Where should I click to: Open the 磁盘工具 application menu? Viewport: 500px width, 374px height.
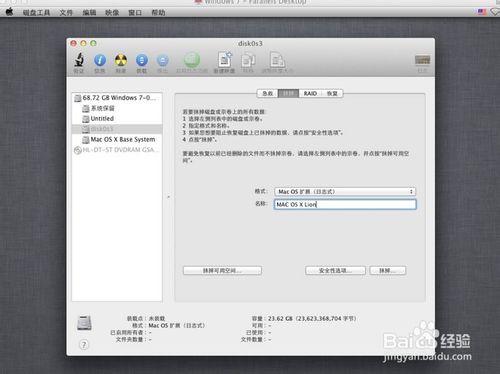pyautogui.click(x=36, y=13)
